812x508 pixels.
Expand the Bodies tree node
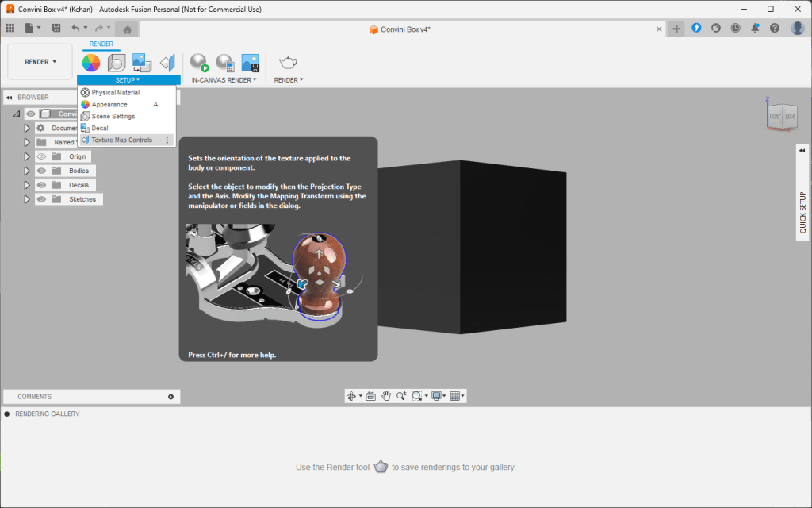point(27,171)
